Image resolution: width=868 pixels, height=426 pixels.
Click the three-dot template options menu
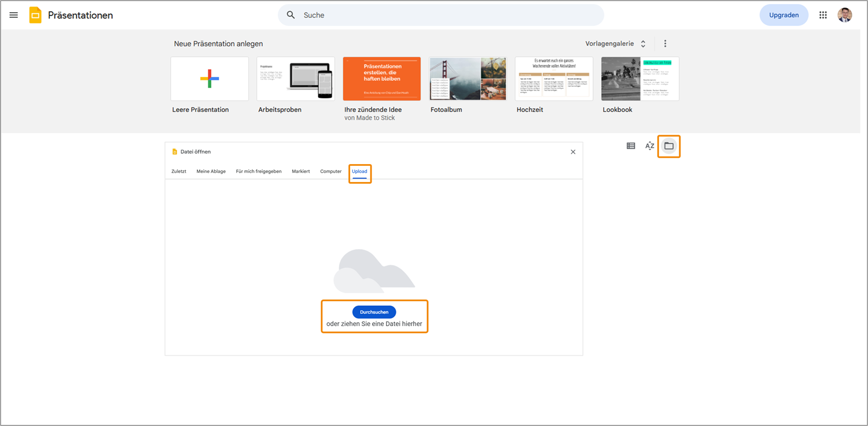point(665,44)
